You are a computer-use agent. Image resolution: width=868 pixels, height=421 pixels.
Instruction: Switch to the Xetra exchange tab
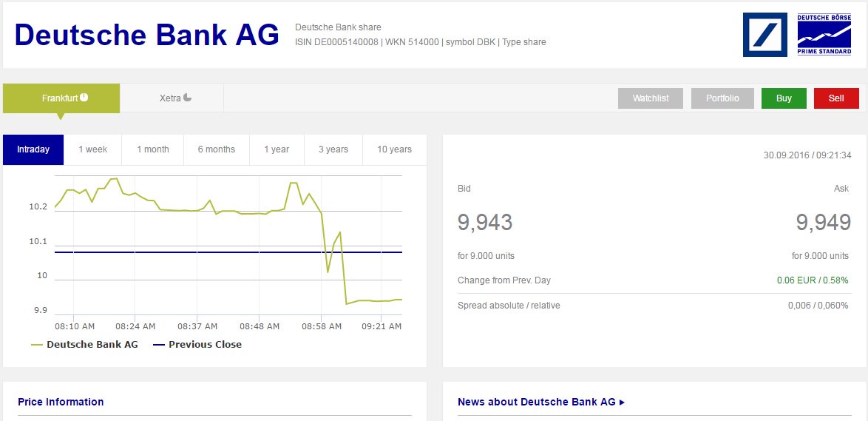(172, 98)
